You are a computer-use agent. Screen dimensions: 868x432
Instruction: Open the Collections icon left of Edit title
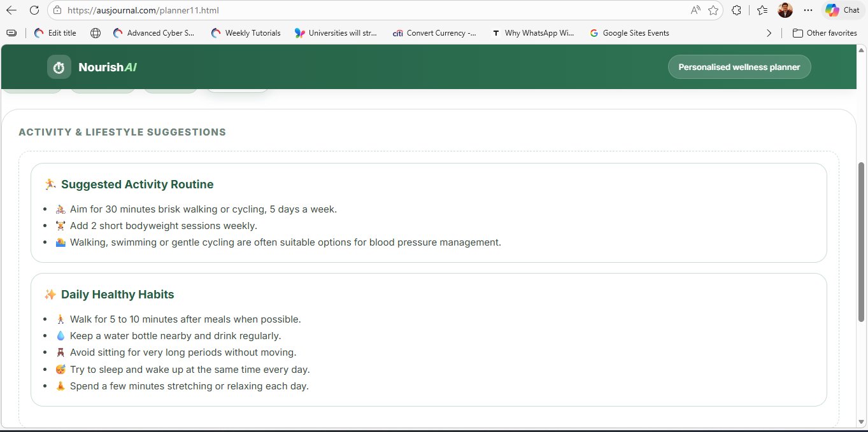pos(11,32)
